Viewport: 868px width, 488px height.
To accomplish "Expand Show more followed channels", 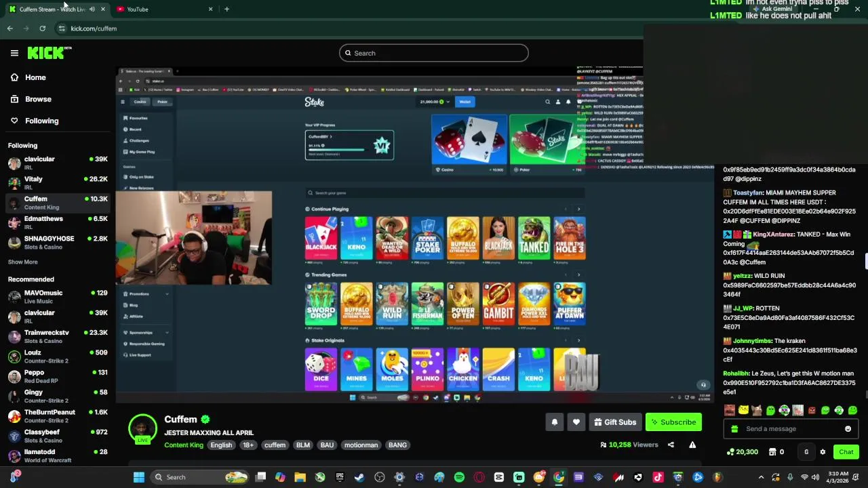I will coord(23,262).
